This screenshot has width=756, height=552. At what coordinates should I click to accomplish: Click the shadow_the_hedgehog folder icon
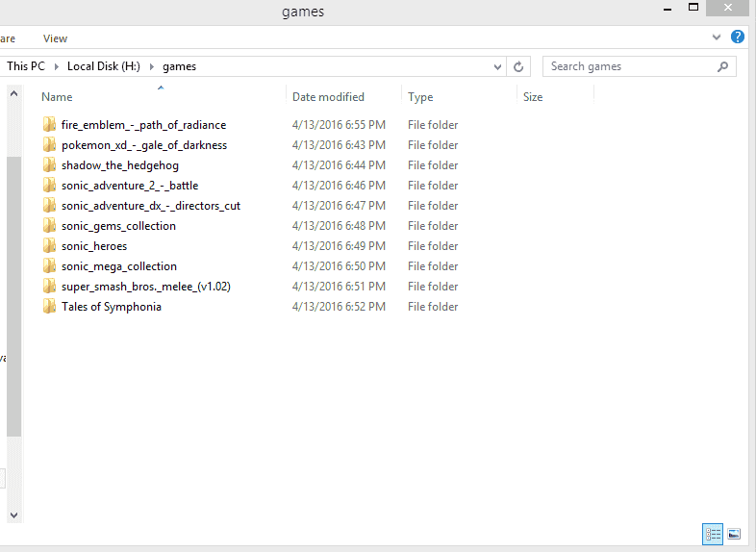[49, 164]
